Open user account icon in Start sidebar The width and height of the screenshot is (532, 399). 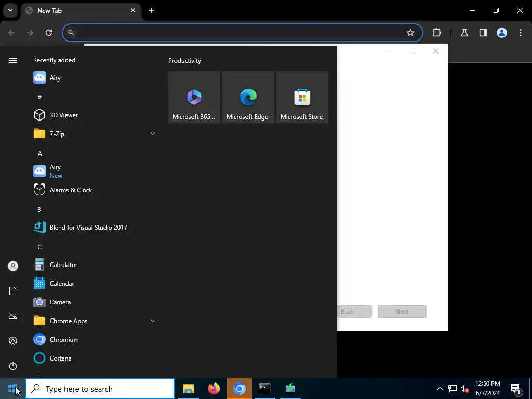[x=13, y=266]
